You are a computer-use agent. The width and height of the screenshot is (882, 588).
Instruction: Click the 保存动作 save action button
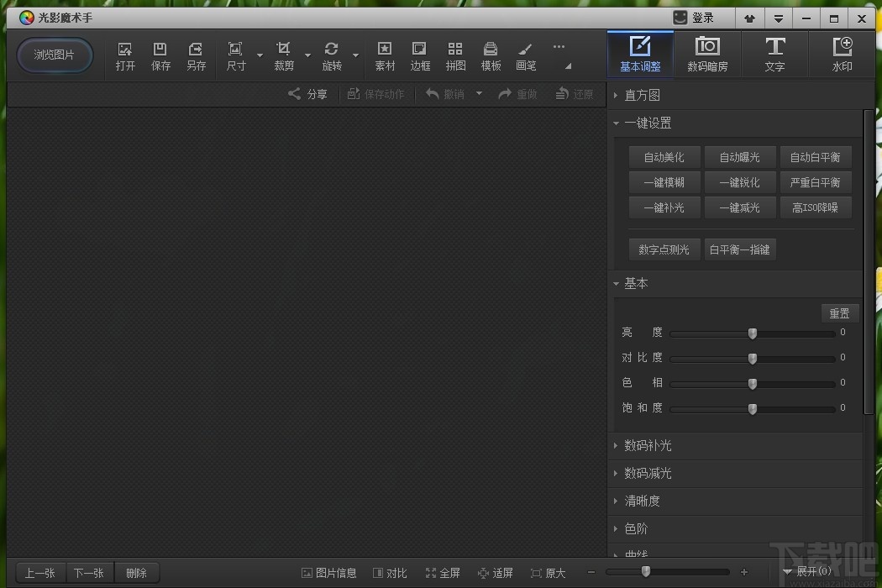point(375,94)
